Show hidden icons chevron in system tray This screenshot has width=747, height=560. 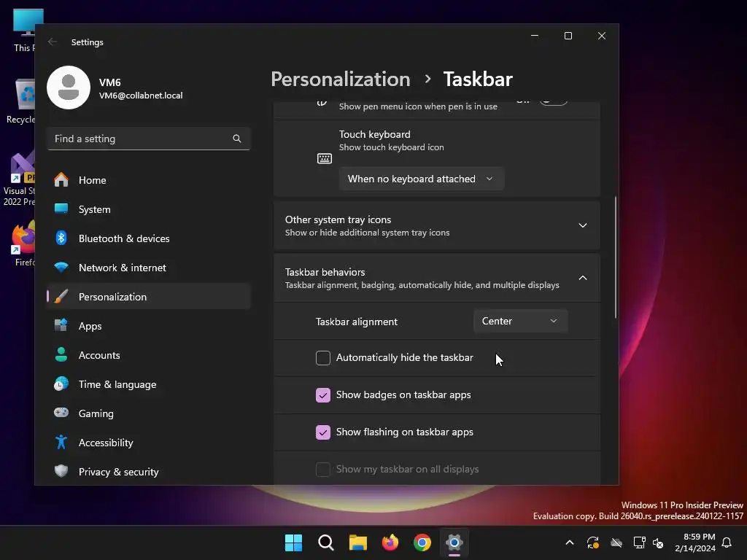pos(569,542)
